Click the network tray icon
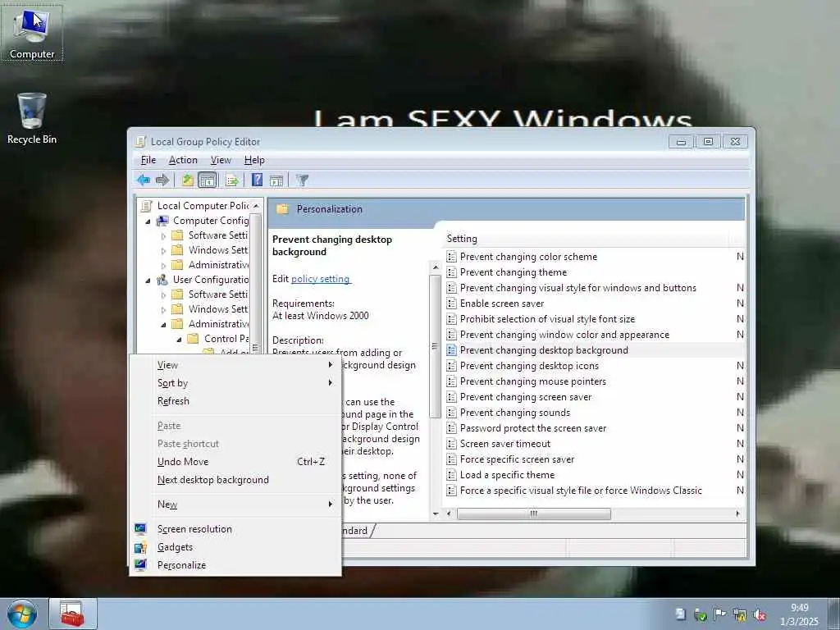This screenshot has width=840, height=630. click(740, 615)
